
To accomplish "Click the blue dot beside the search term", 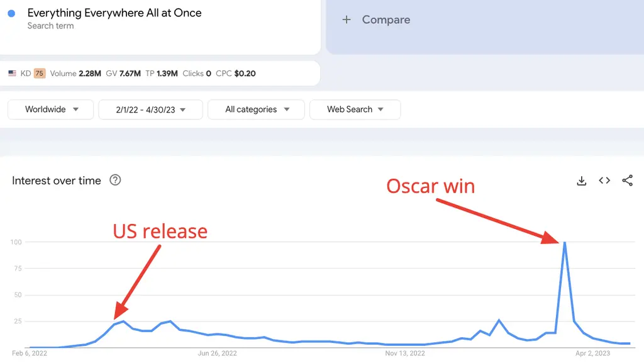I will click(11, 14).
